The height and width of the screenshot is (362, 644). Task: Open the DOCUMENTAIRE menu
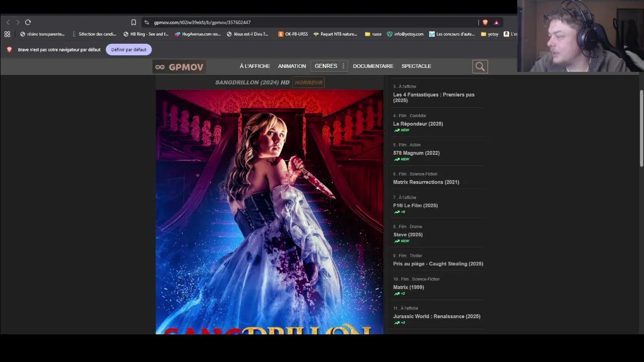(x=373, y=66)
